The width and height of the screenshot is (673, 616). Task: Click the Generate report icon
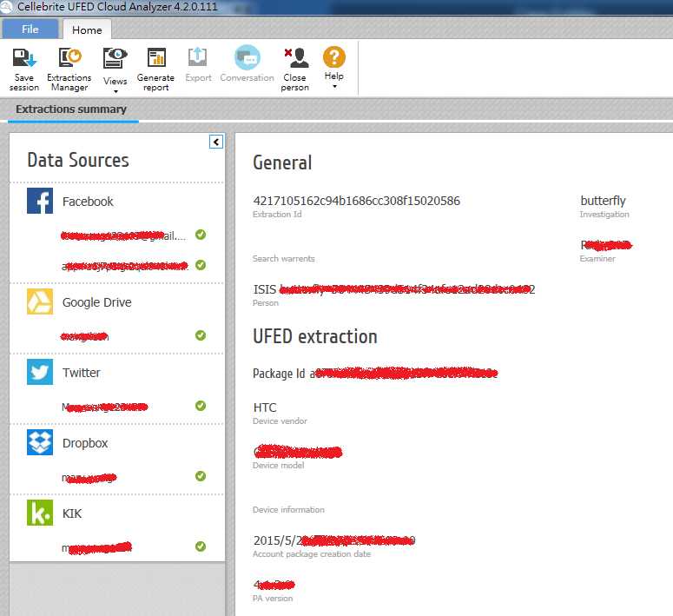coord(156,57)
